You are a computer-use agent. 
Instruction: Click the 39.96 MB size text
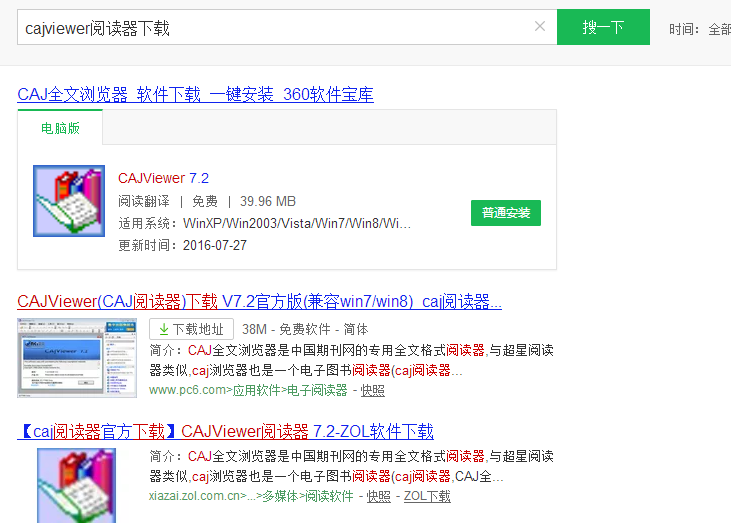click(x=268, y=201)
